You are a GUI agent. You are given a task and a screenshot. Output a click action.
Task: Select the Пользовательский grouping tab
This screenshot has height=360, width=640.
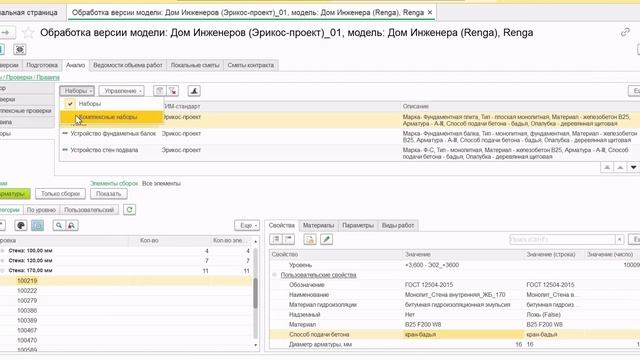pyautogui.click(x=89, y=210)
